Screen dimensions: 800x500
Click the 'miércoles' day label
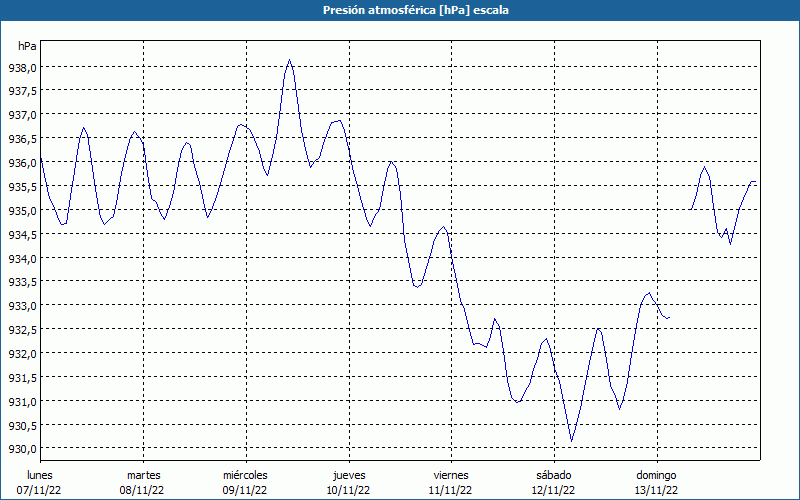(245, 475)
